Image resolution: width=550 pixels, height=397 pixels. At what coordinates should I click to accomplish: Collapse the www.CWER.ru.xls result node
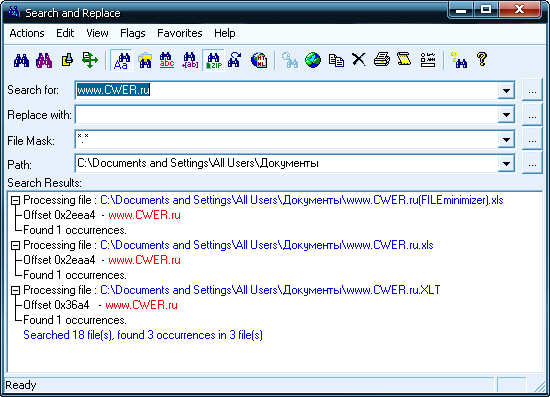(x=15, y=245)
